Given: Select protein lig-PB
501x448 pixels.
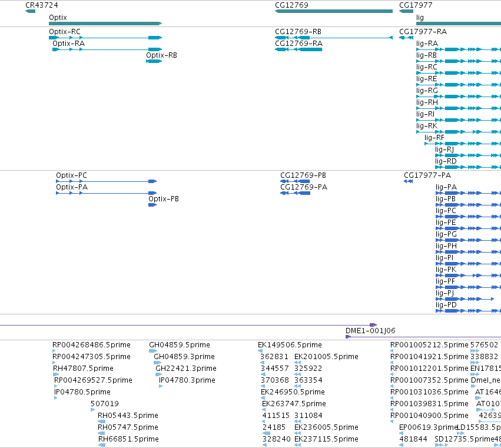Looking at the screenshot, I should 468,205.
